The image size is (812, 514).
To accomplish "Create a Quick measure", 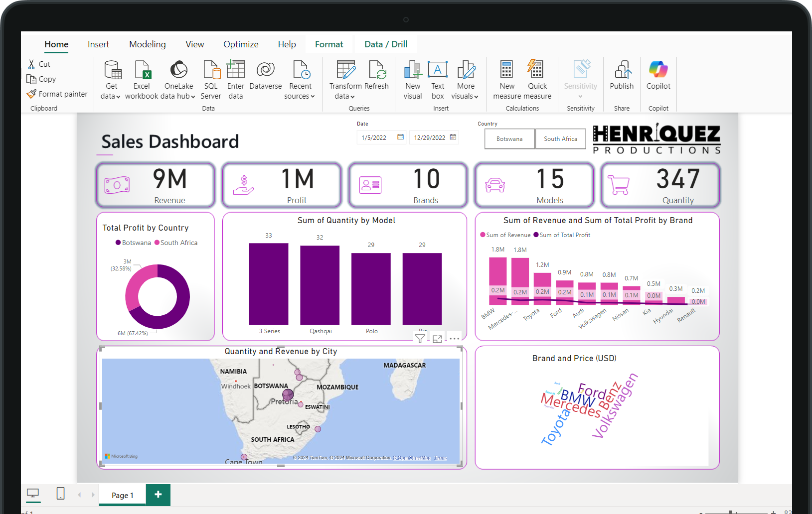I will (536, 69).
